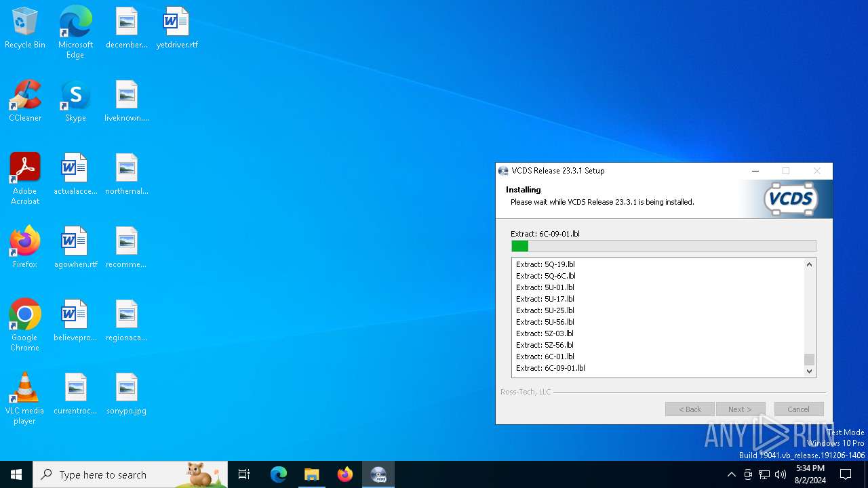Image resolution: width=868 pixels, height=488 pixels.
Task: Open the Recycle Bin desktop icon
Action: (x=25, y=28)
